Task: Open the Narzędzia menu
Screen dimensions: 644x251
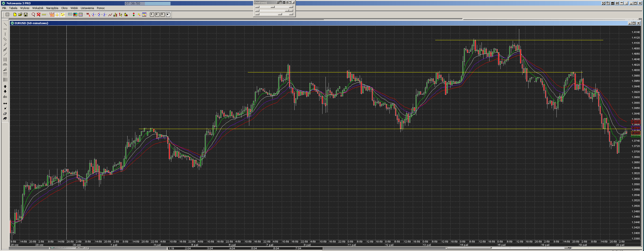Action: click(52, 8)
